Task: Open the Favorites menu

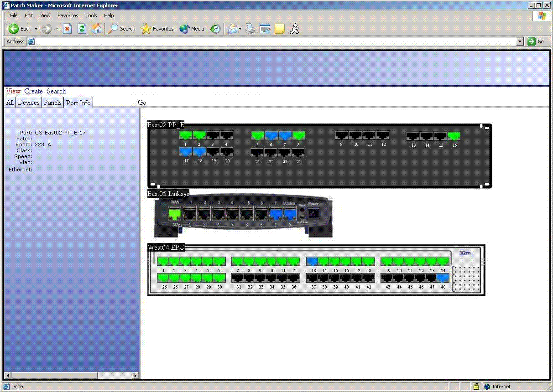Action: [x=68, y=15]
